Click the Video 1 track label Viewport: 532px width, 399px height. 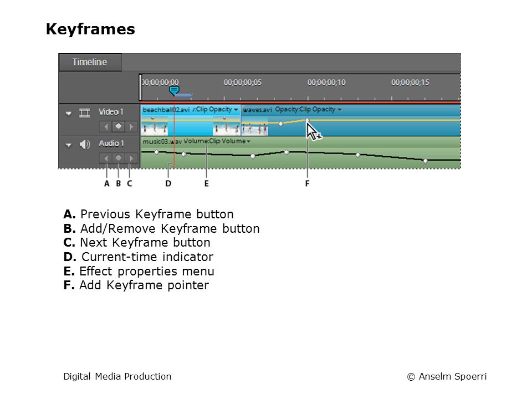tap(111, 112)
